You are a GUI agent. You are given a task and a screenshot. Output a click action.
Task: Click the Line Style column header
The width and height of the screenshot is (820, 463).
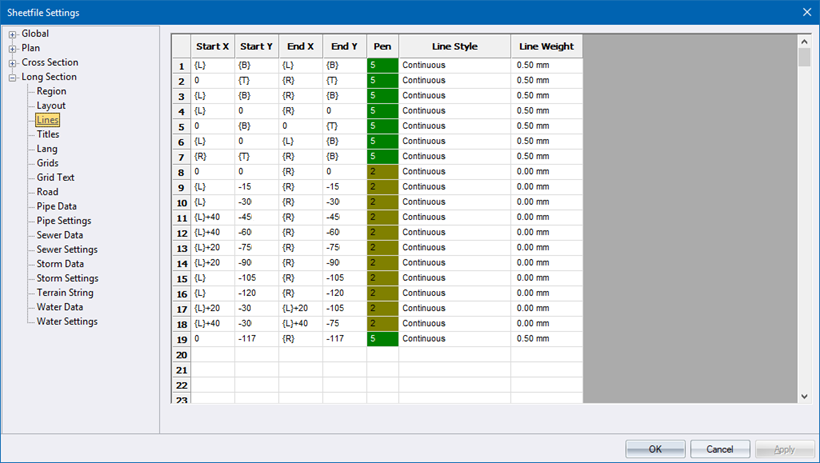click(454, 46)
